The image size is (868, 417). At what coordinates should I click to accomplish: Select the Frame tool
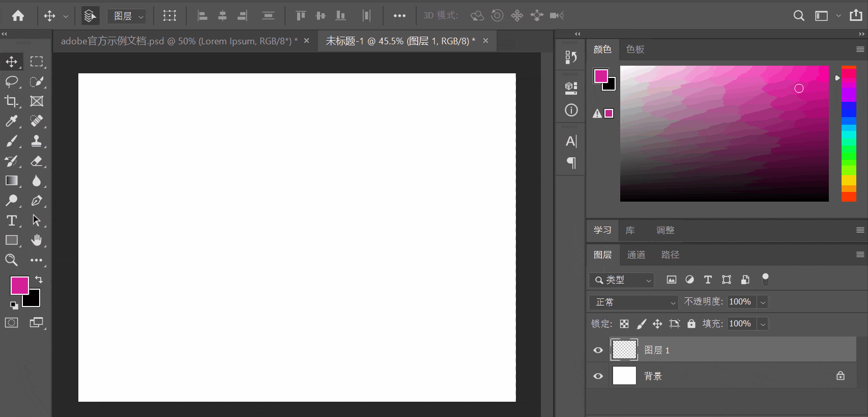[37, 101]
